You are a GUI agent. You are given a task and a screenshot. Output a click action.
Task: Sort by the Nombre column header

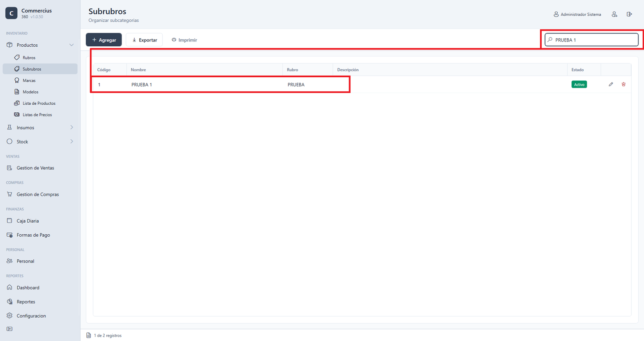pos(138,70)
